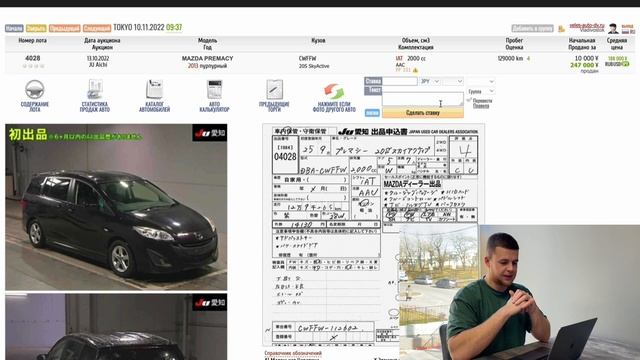Open the top right blank dropdown above Группа
The width and height of the screenshot is (640, 360).
pos(480,81)
